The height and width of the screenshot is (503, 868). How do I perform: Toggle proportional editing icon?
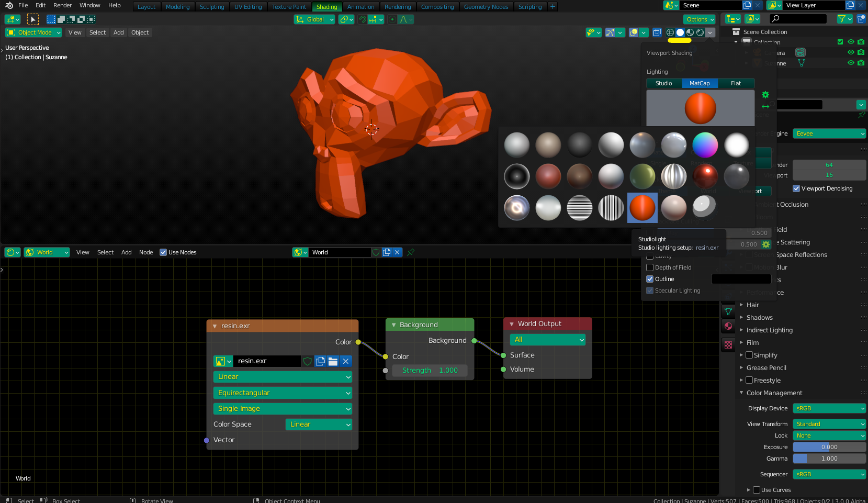point(392,19)
